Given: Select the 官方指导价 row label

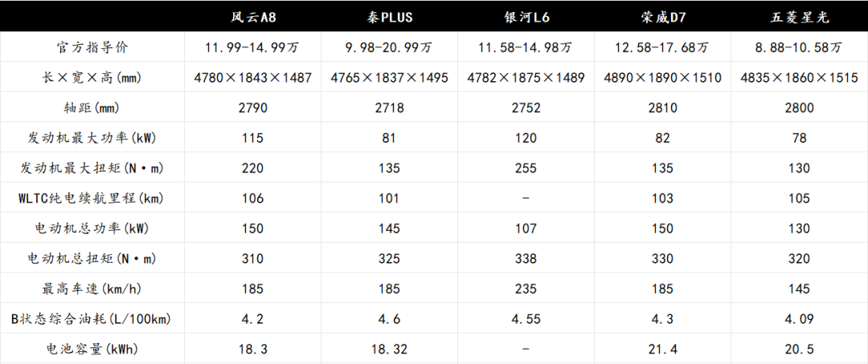Looking at the screenshot, I should pyautogui.click(x=92, y=47).
